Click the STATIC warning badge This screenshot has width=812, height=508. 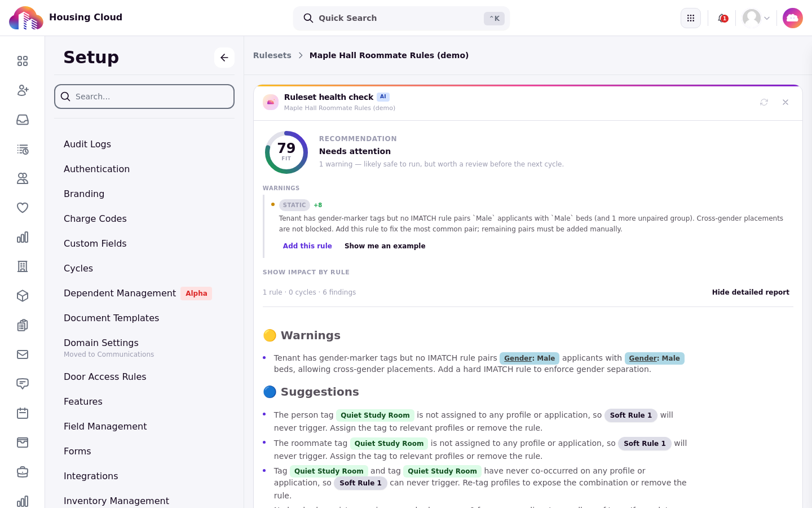point(294,205)
